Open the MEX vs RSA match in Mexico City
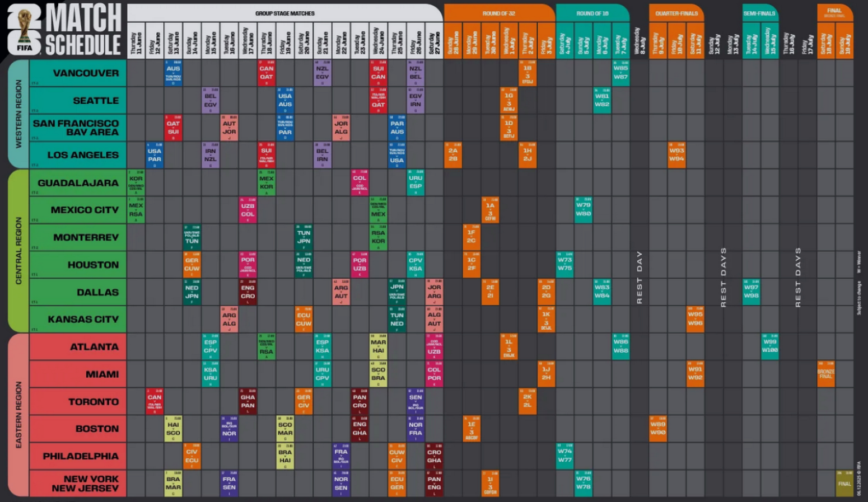Viewport: 868px width, 502px height. [136, 210]
